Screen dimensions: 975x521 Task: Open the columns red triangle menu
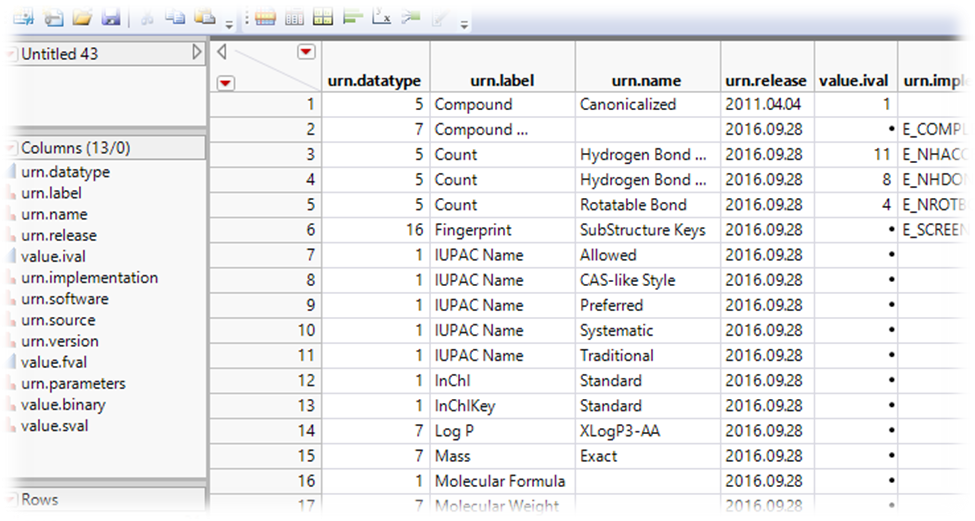click(306, 52)
